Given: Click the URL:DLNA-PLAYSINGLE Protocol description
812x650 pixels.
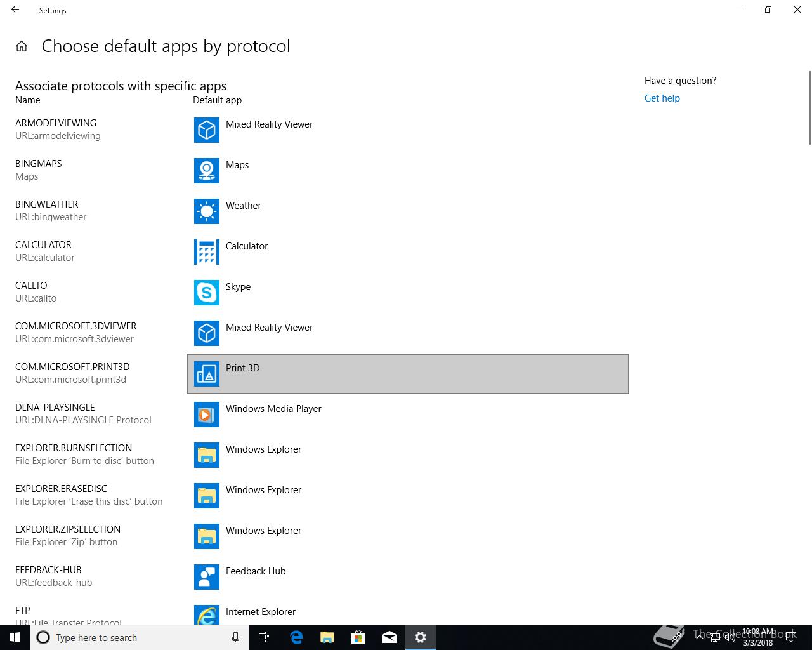Looking at the screenshot, I should [83, 420].
